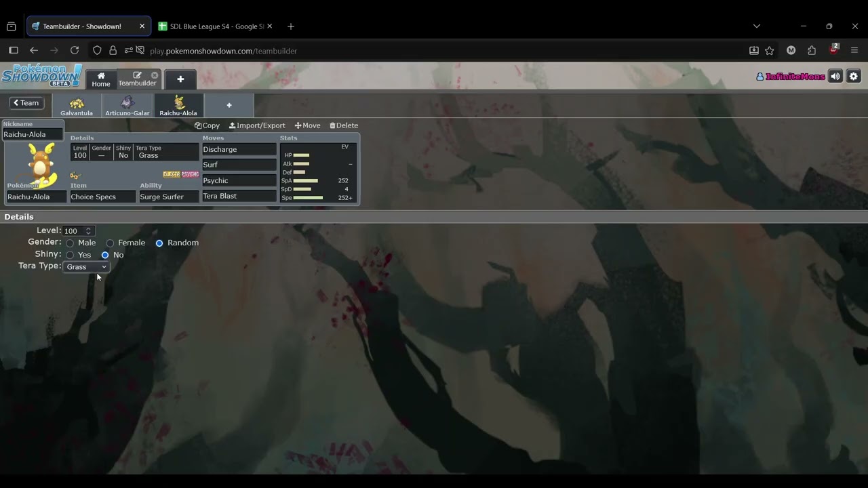Edit the Ability field showing Surge Surfer
This screenshot has width=868, height=488.
(169, 197)
